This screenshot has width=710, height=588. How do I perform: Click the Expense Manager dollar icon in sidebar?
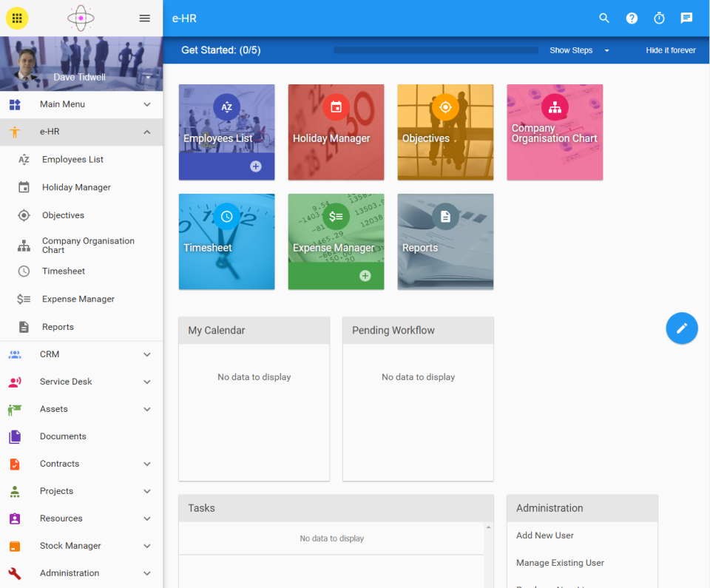click(22, 299)
